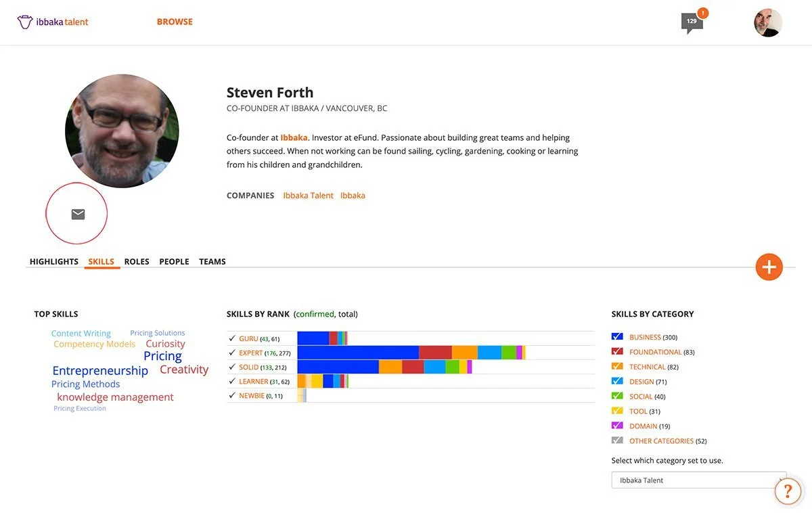812x513 pixels.
Task: Click the Pricing skill in word cloud
Action: (162, 356)
